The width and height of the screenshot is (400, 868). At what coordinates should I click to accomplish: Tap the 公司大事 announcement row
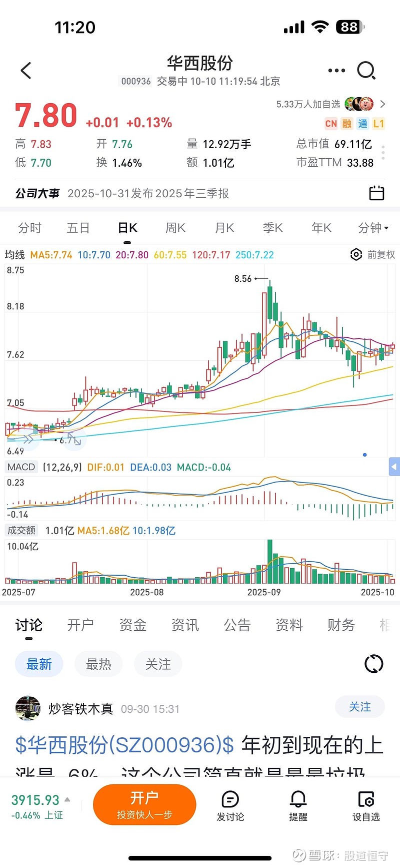pos(200,193)
